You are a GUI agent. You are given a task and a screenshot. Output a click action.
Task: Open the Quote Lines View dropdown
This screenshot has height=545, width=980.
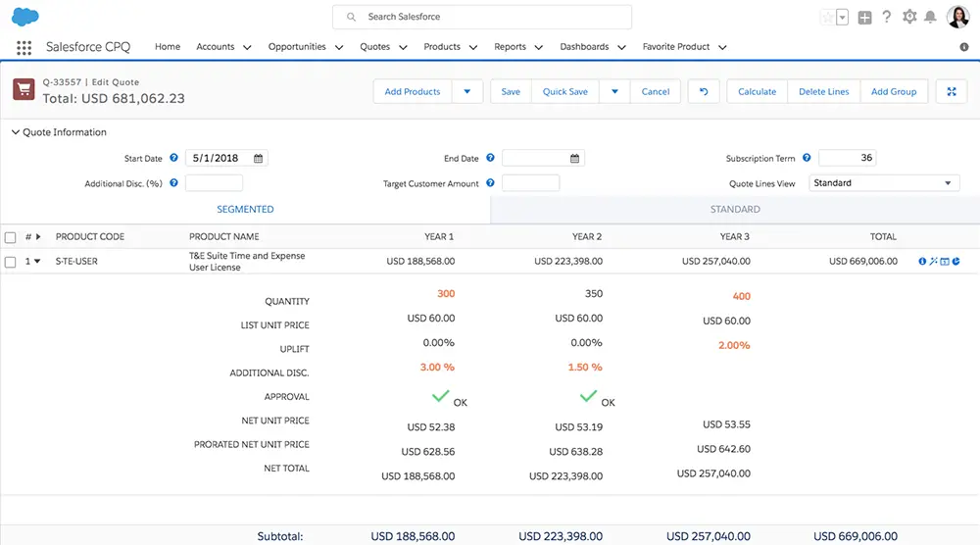(884, 183)
